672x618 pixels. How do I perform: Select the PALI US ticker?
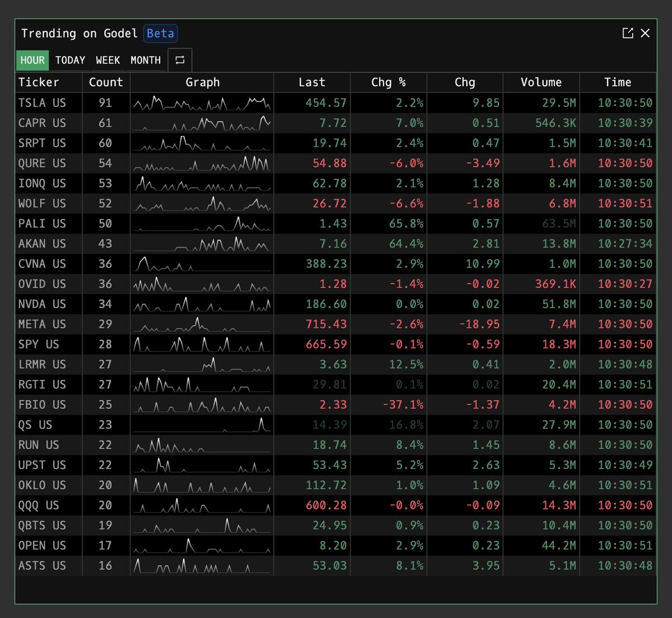42,224
